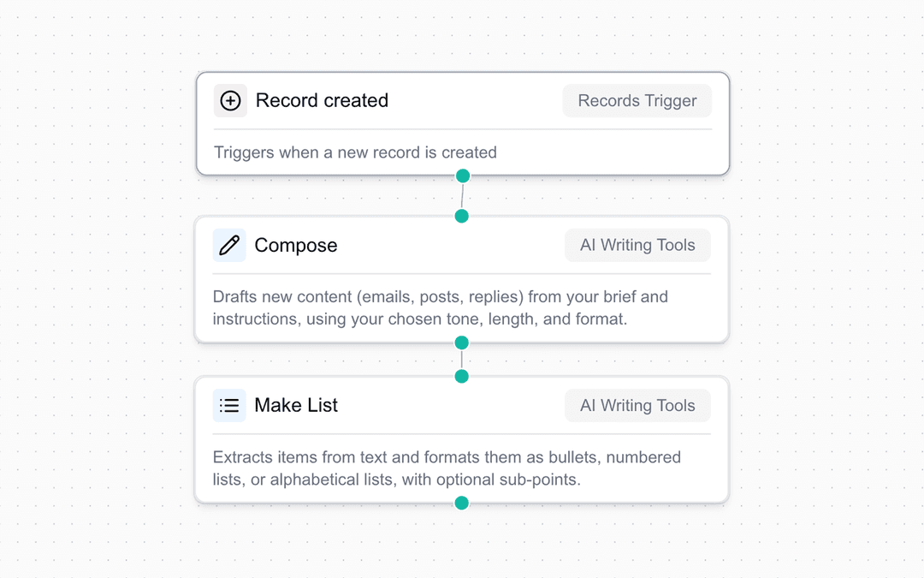The width and height of the screenshot is (924, 578).
Task: Select the pencil icon on the Compose step
Action: pos(229,245)
